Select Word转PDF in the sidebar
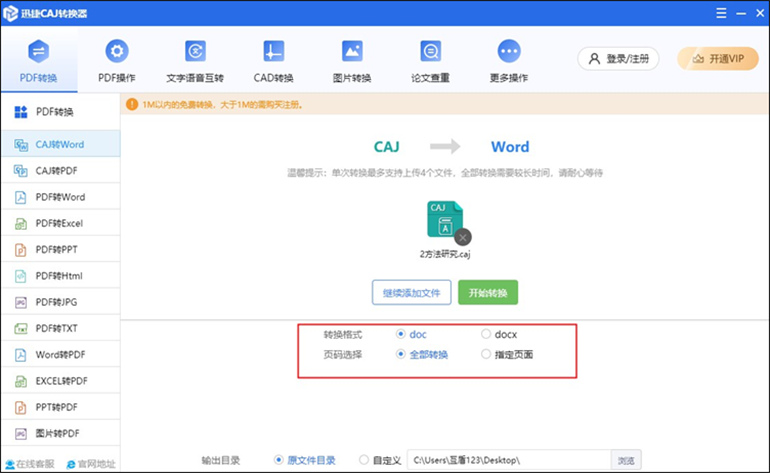The image size is (770, 473). pyautogui.click(x=60, y=355)
